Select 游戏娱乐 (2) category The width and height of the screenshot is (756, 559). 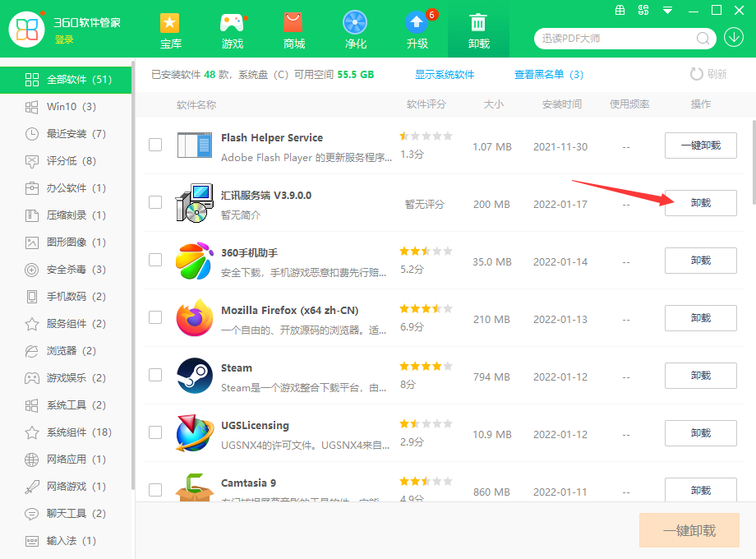tap(66, 377)
